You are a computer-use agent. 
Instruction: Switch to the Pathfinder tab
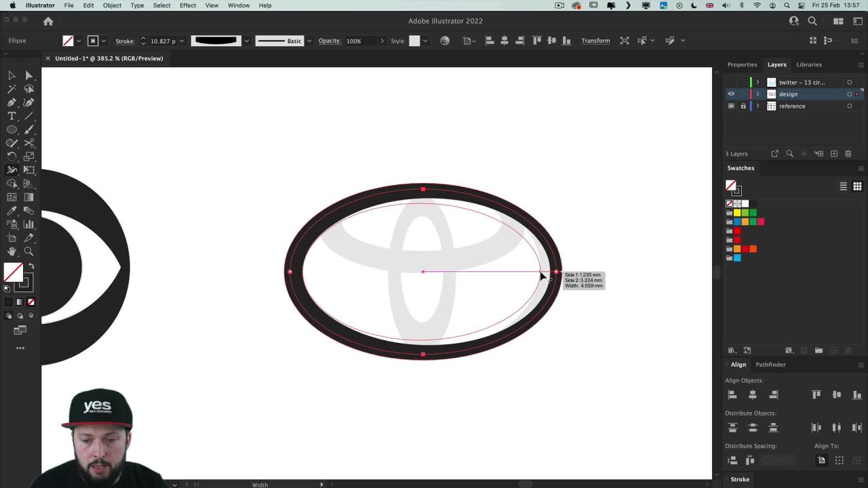pyautogui.click(x=770, y=365)
